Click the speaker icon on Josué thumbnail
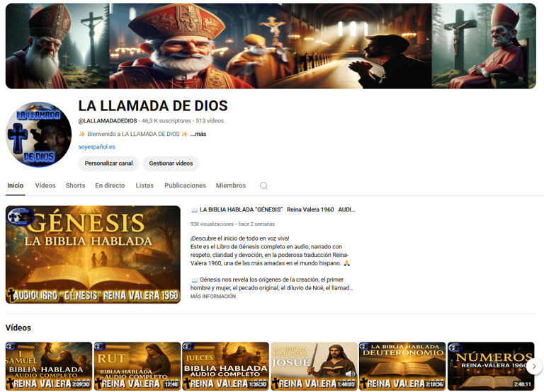Image resolution: width=544 pixels, height=392 pixels. (351, 374)
